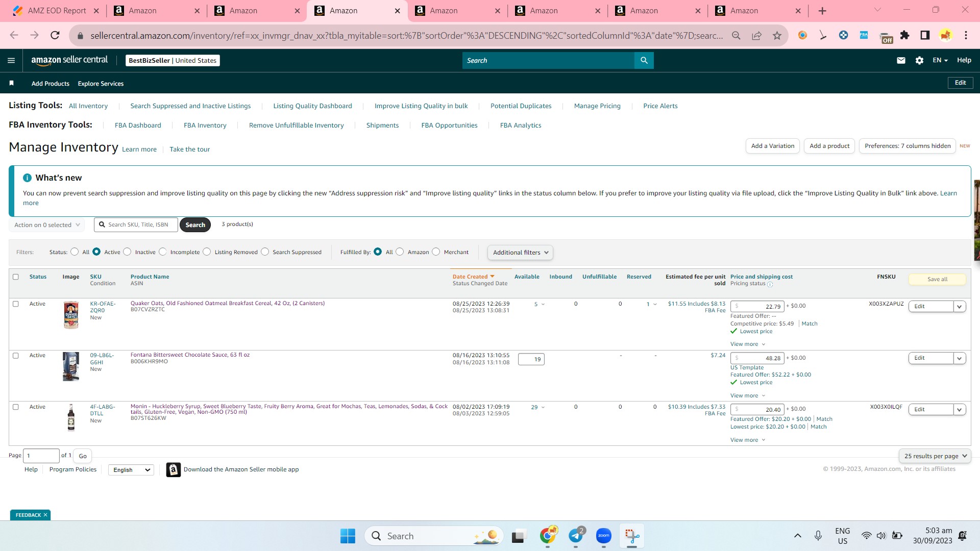Check the Quaker Oats row checkbox
This screenshot has width=980, height=551.
[x=16, y=304]
